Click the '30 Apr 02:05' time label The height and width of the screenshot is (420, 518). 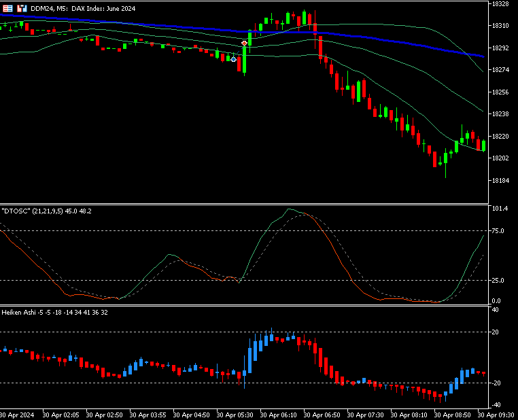coord(61,415)
